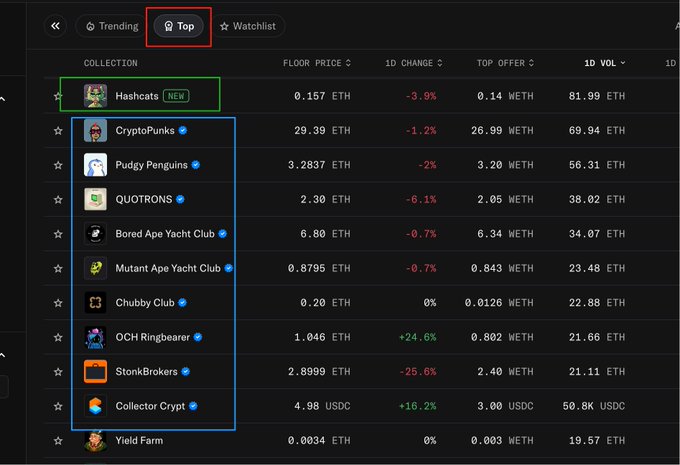Click Mutant Ape Yacht Club verified badge
Image resolution: width=680 pixels, height=465 pixels.
(229, 269)
